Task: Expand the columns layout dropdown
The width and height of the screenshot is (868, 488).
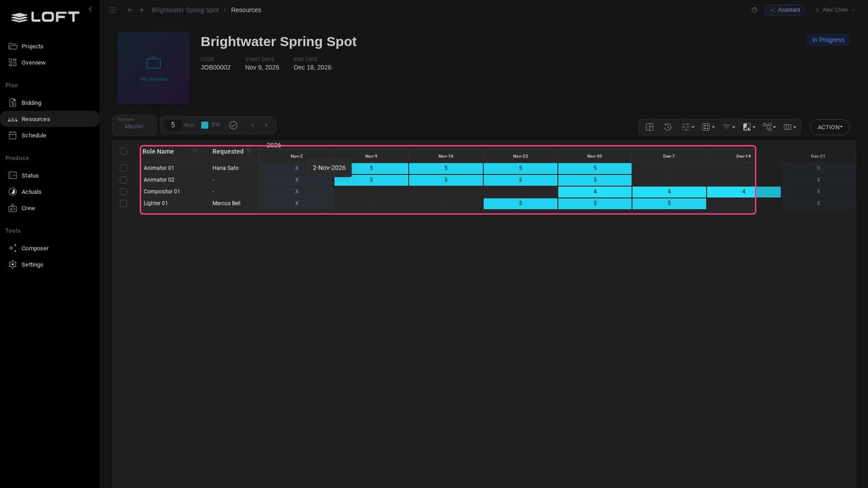Action: (789, 127)
